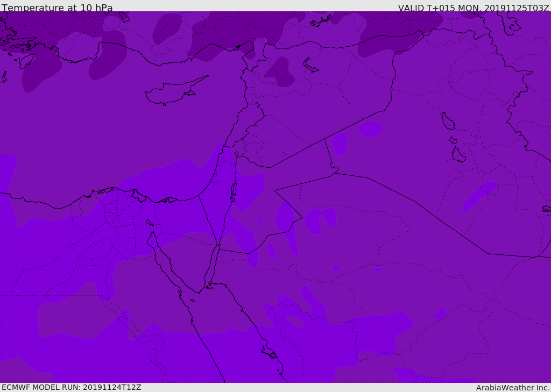Click the "VALID T+015 MON. 20191125T03Z" timestamp
The height and width of the screenshot is (392, 551).
pyautogui.click(x=474, y=8)
